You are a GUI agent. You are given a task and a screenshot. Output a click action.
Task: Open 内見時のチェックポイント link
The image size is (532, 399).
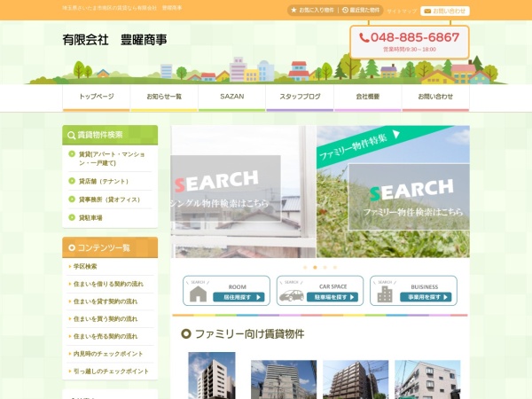(108, 354)
